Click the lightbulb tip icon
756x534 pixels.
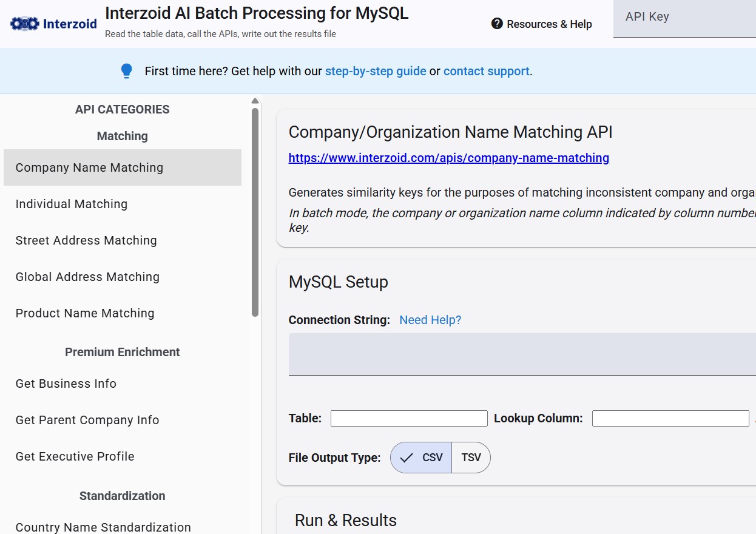(x=126, y=71)
